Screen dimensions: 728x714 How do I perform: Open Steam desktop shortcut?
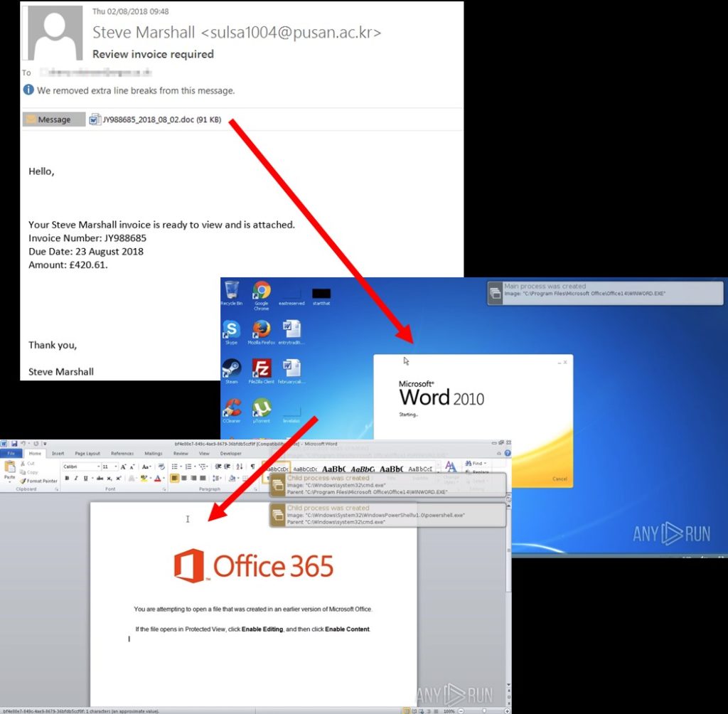pyautogui.click(x=231, y=372)
